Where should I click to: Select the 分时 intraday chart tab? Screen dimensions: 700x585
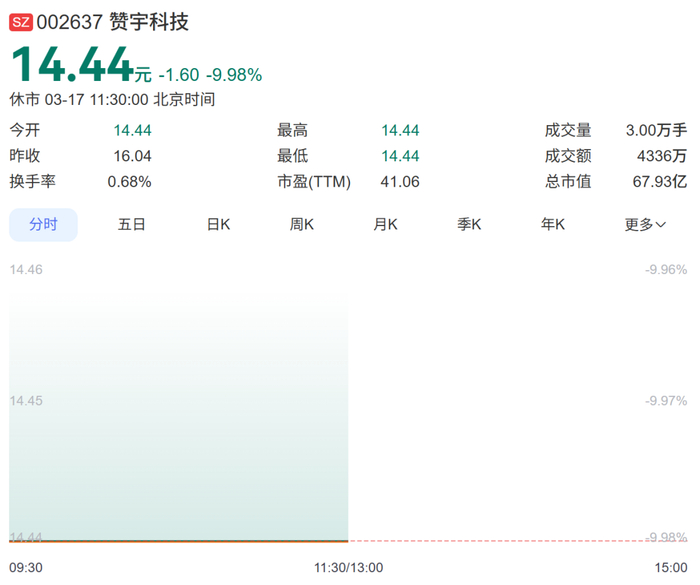(43, 225)
